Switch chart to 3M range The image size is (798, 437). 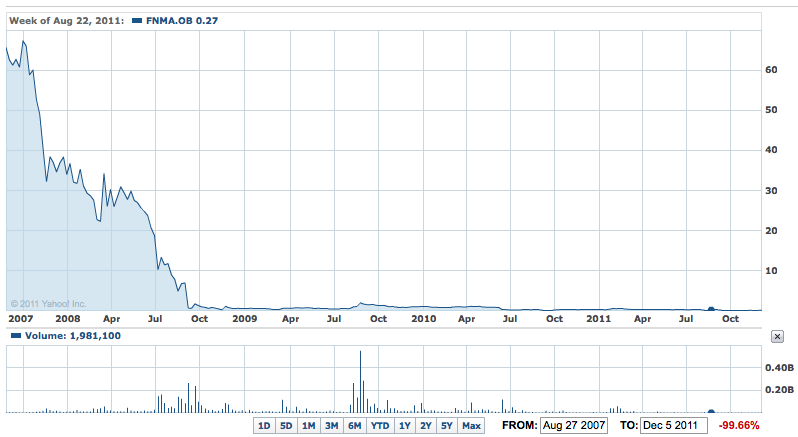331,425
